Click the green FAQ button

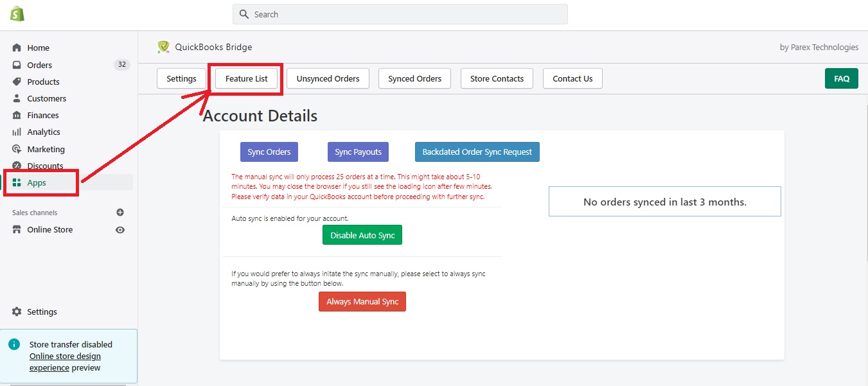[842, 78]
